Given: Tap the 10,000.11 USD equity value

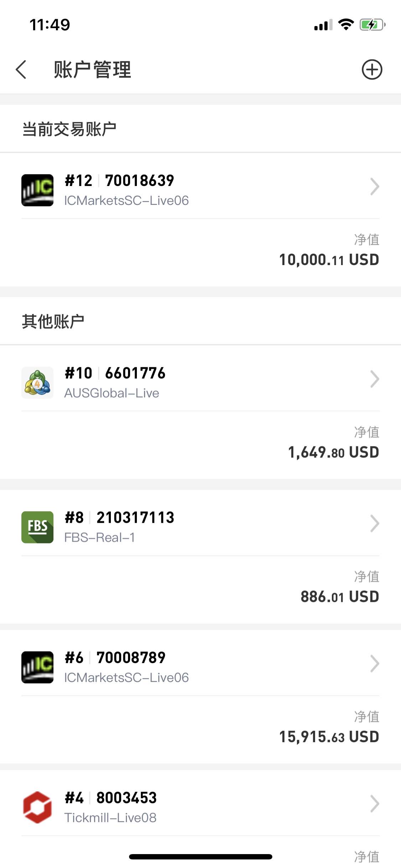Looking at the screenshot, I should click(329, 260).
